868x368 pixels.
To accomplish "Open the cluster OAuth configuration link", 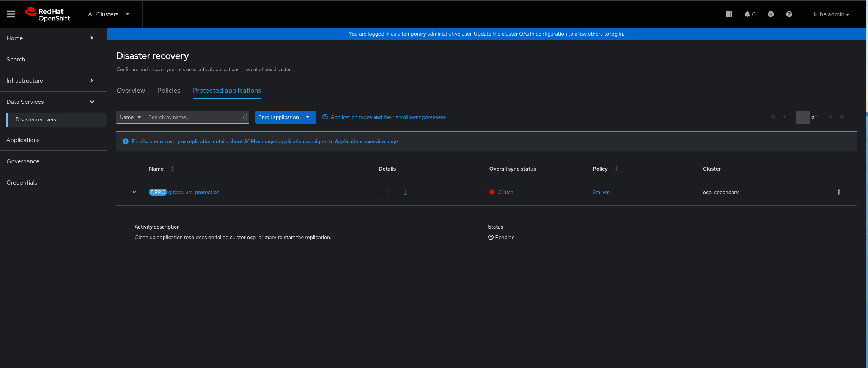I will coord(534,34).
